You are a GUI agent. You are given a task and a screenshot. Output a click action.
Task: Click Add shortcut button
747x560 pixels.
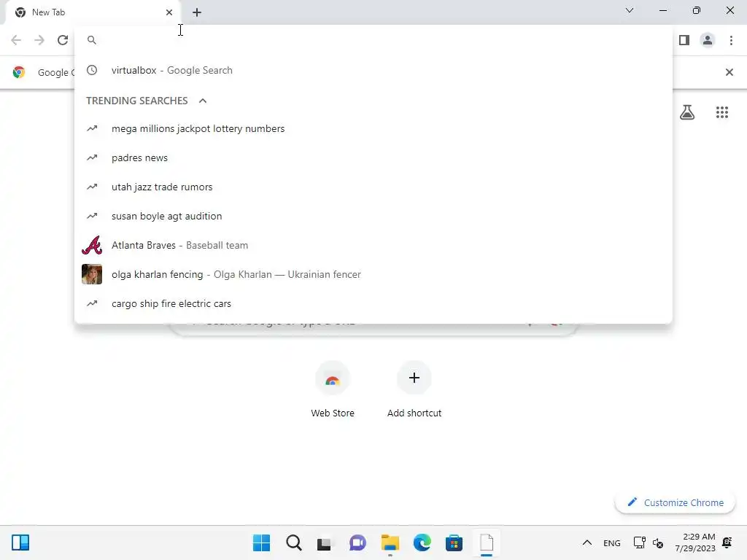pyautogui.click(x=414, y=390)
